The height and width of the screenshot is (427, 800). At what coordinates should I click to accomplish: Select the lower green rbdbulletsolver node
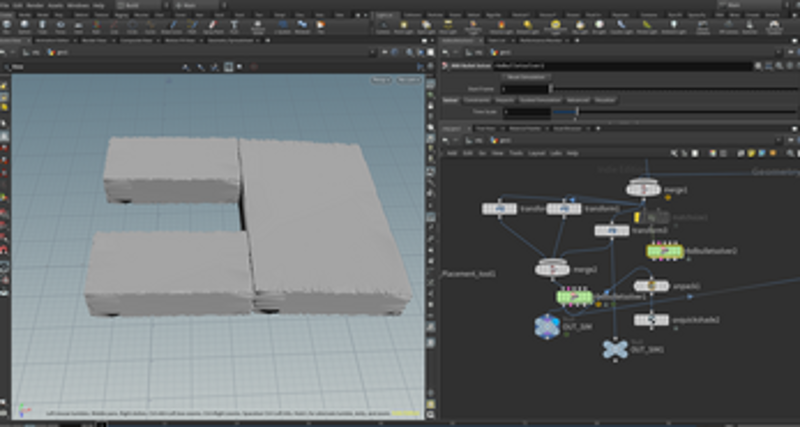coord(574,297)
